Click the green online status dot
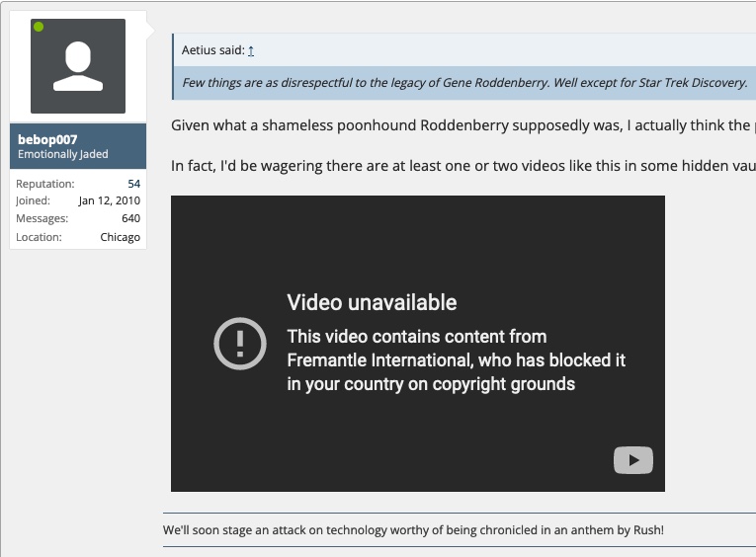Viewport: 756px width, 557px height. (x=39, y=27)
